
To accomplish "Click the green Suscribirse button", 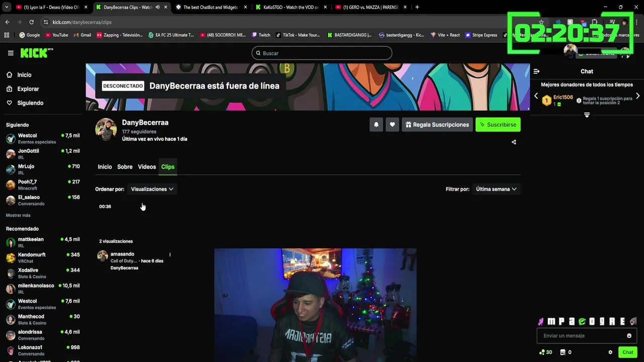I will click(x=498, y=125).
